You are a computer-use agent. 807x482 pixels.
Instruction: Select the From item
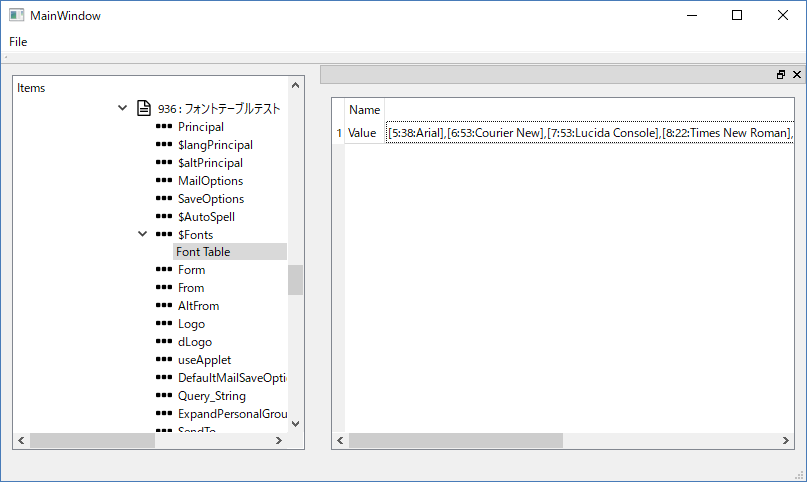click(191, 288)
